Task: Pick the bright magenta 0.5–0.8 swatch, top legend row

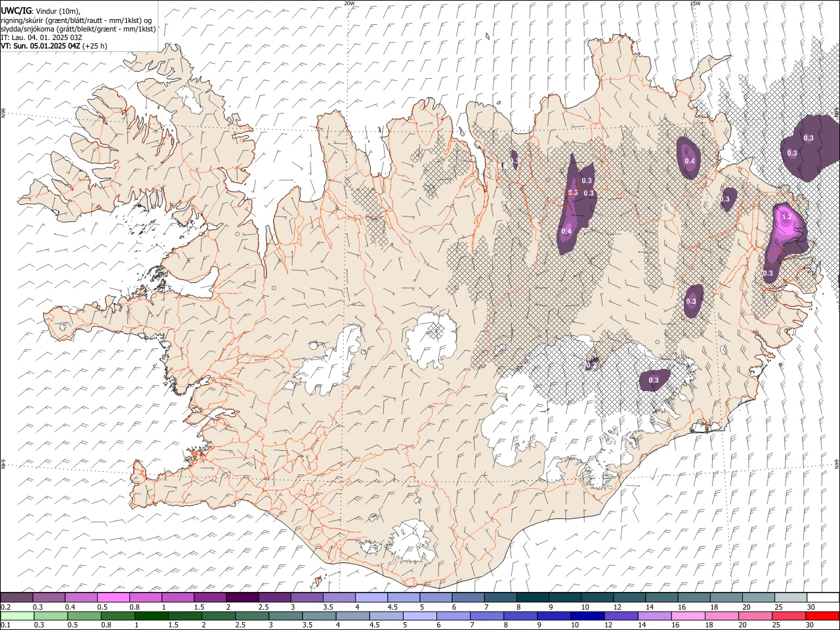Action: coord(114,597)
